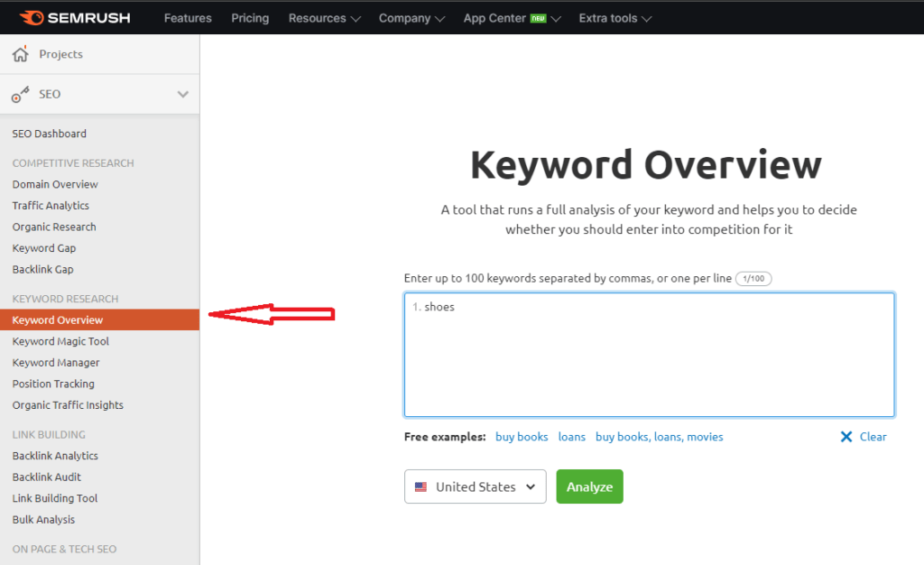The image size is (924, 565).
Task: Open the Pricing page
Action: [250, 18]
